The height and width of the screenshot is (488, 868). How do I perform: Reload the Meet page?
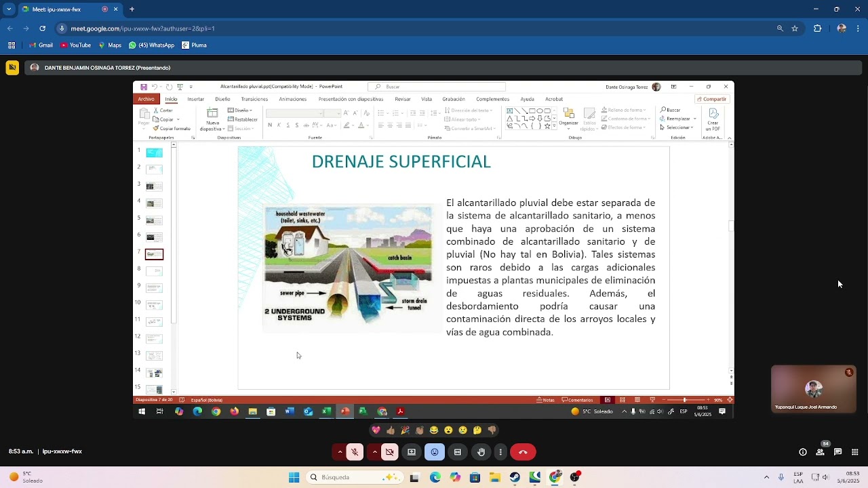pyautogui.click(x=42, y=28)
